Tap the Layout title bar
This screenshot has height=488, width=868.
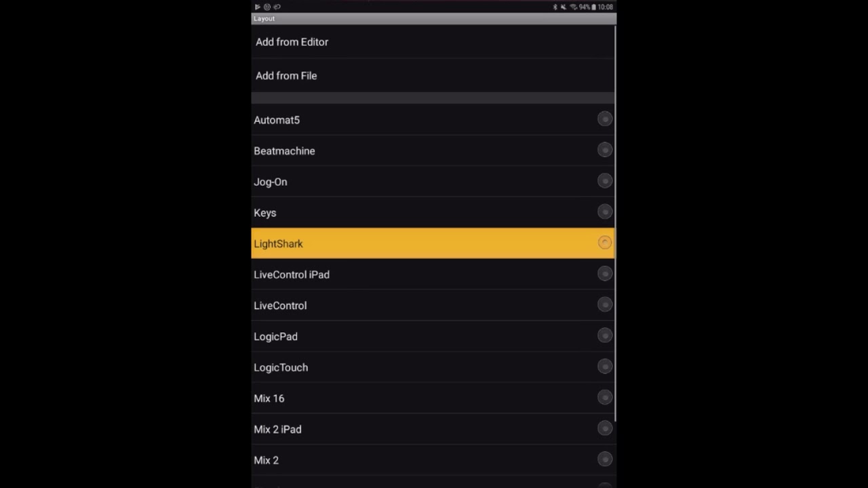click(x=433, y=19)
